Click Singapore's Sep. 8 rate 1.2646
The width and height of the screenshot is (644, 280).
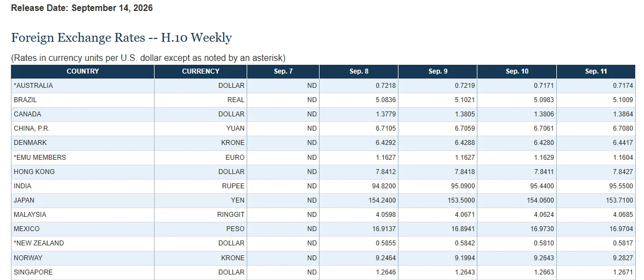click(359, 272)
